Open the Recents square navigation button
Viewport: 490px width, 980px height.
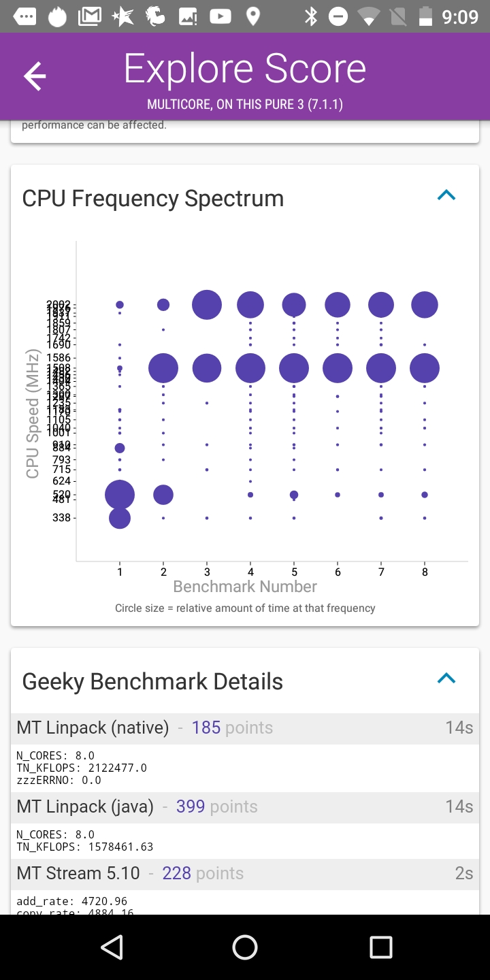380,947
